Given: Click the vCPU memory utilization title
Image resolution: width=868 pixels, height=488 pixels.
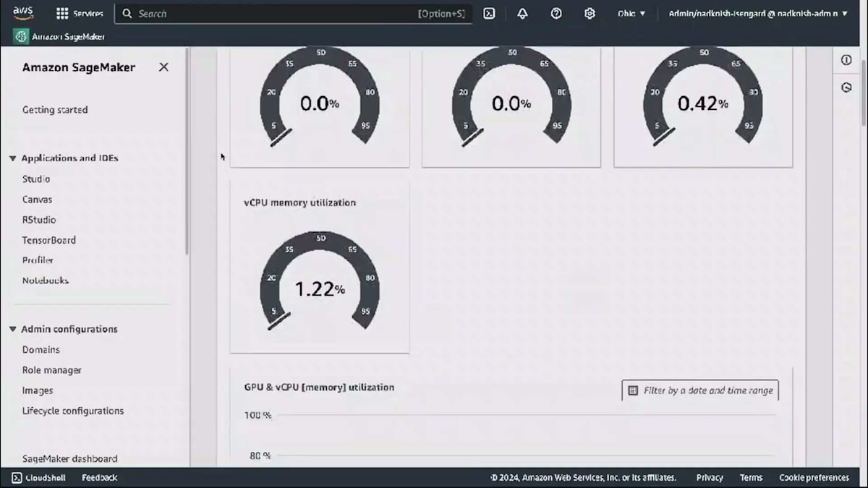Looking at the screenshot, I should [x=299, y=202].
